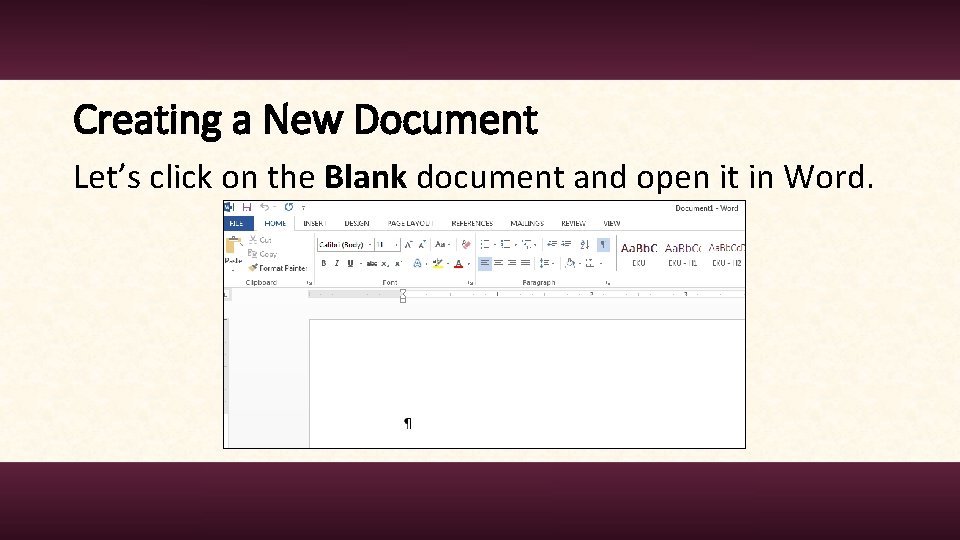Click the tab selector at ruler's left end
960x540 pixels.
(226, 295)
